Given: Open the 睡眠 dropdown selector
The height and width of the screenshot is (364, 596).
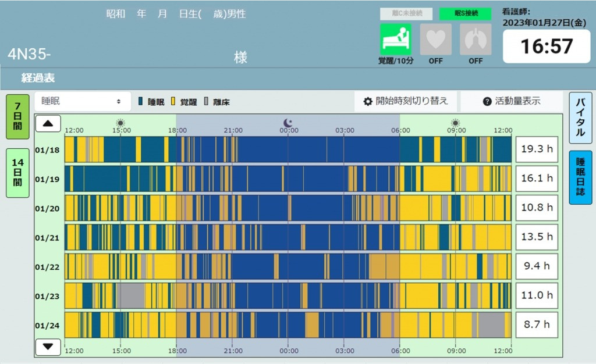Looking at the screenshot, I should [x=82, y=101].
